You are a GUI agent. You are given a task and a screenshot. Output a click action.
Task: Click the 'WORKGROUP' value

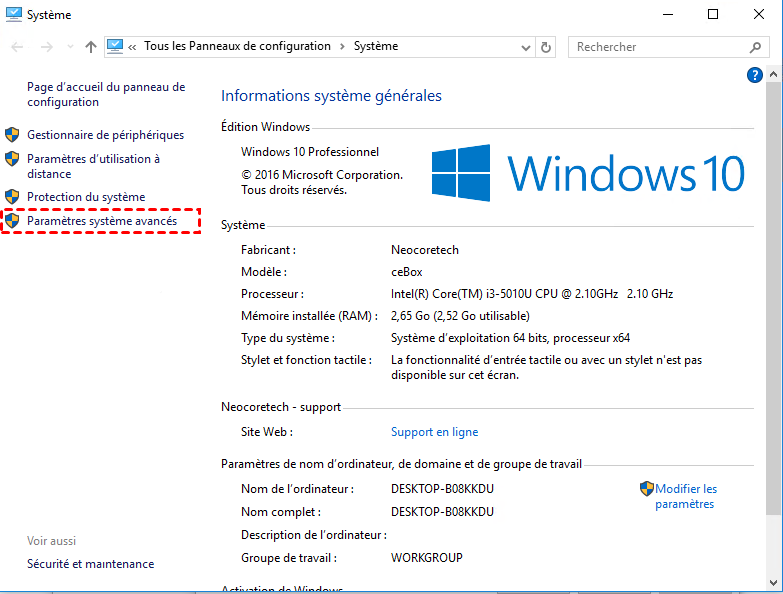tap(426, 558)
